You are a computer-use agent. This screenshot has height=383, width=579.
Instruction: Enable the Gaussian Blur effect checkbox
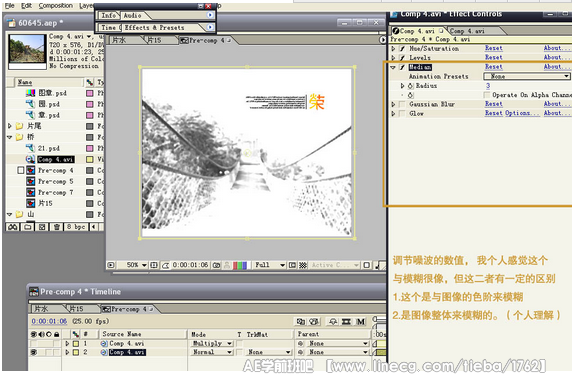[402, 105]
